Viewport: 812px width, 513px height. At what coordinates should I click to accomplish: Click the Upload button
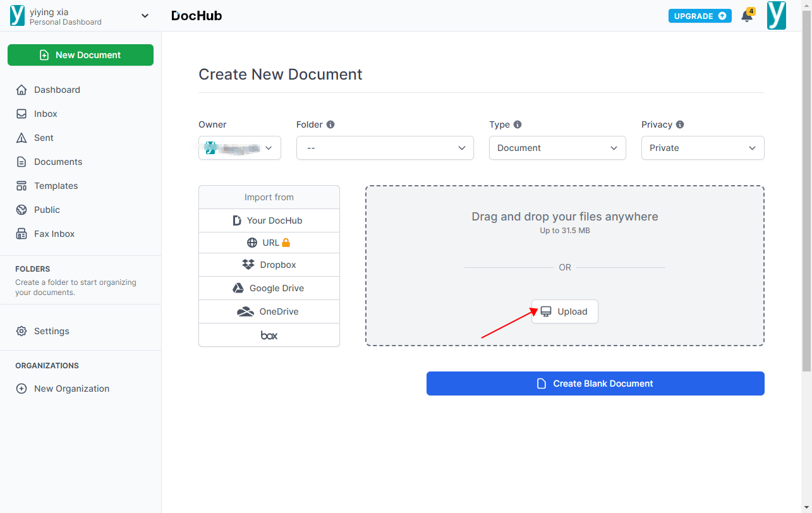(x=564, y=311)
